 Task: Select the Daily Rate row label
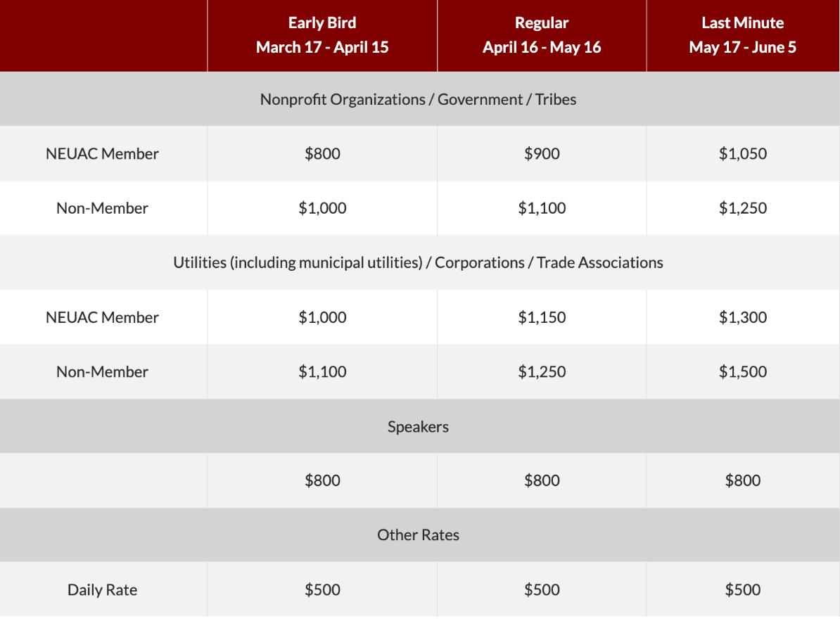(103, 589)
